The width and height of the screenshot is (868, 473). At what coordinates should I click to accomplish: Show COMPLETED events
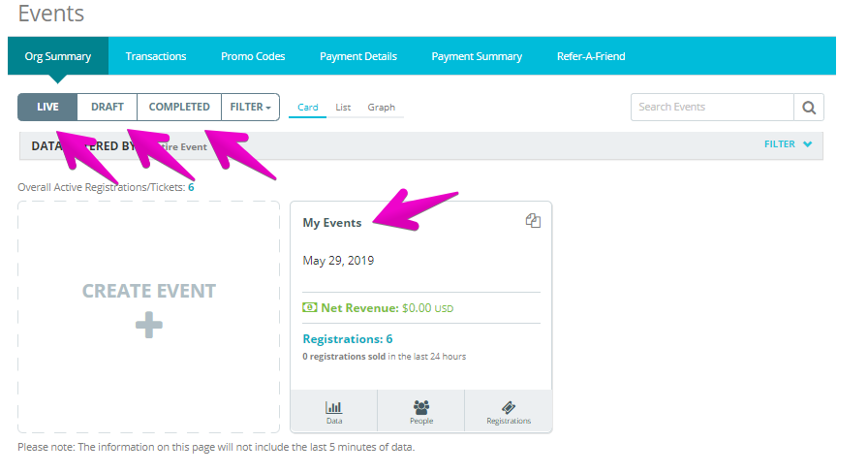coord(179,107)
